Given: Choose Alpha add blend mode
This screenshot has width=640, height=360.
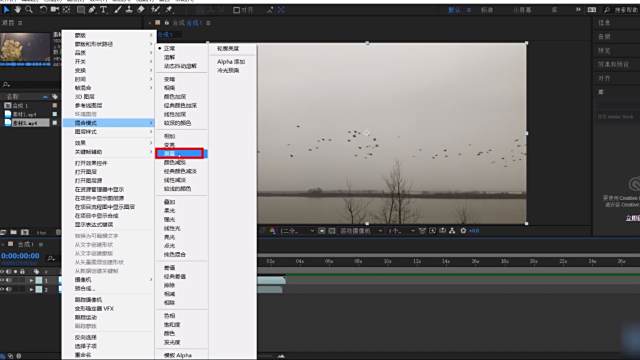Looking at the screenshot, I should click(x=231, y=62).
